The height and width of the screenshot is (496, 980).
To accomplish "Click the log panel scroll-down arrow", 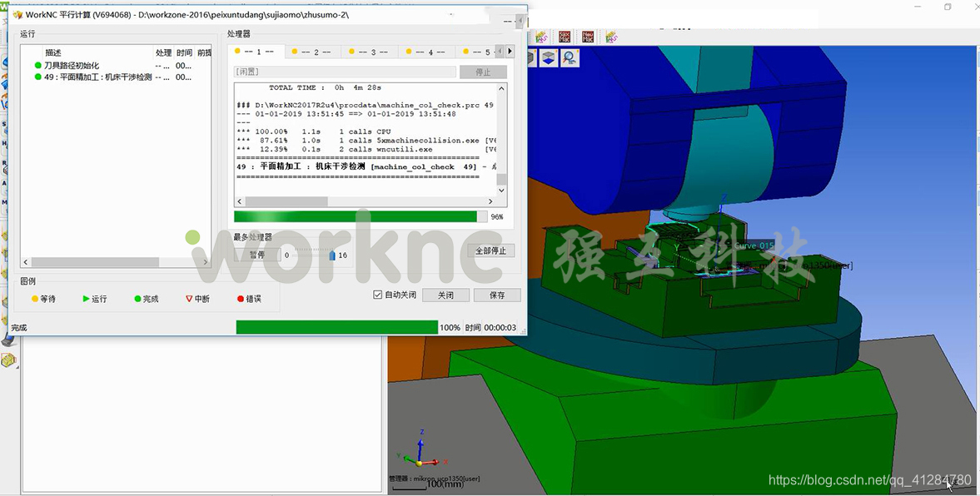I will click(x=501, y=191).
